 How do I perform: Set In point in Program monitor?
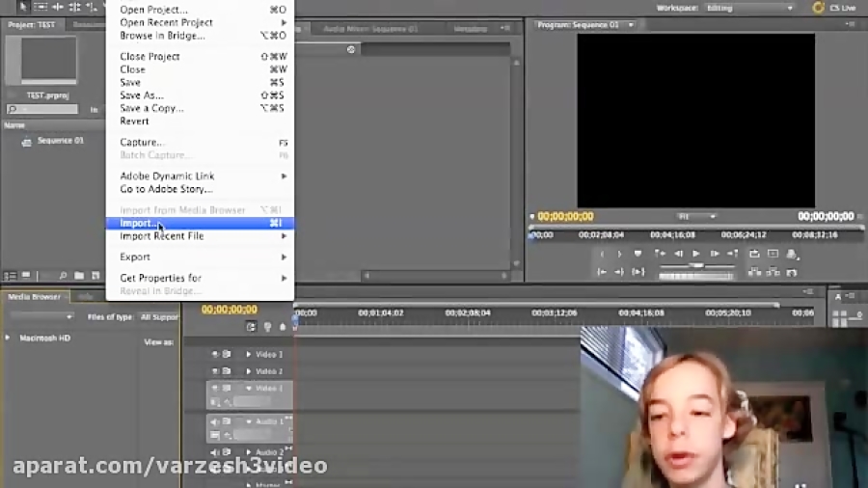[x=602, y=254]
